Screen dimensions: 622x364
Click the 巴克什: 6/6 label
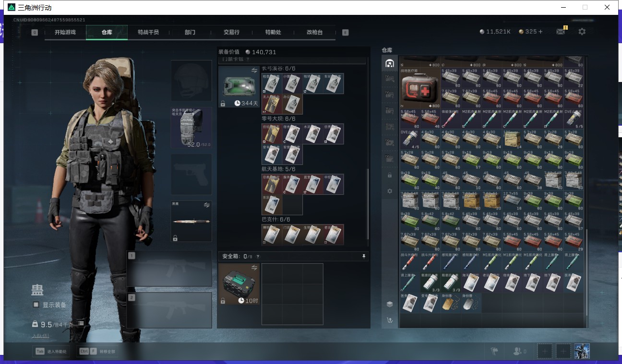click(276, 219)
